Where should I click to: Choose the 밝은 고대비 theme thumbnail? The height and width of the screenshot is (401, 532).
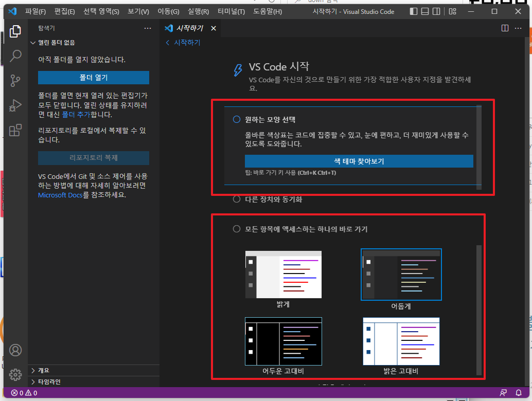(401, 341)
